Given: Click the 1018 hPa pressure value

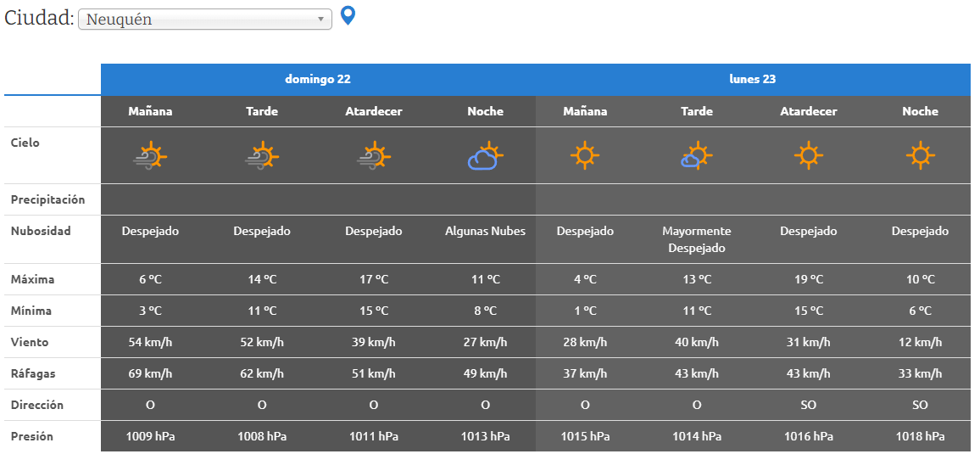Looking at the screenshot, I should (x=920, y=436).
